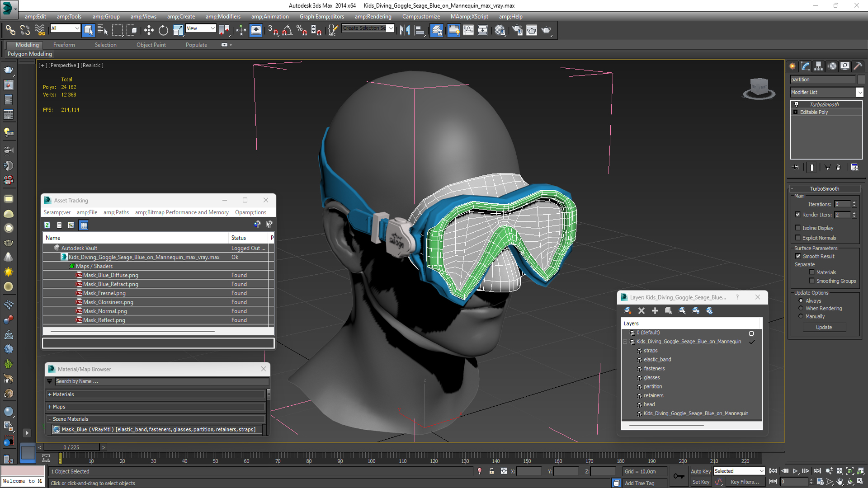Screen dimensions: 868x488
Task: Open Render Setup icon
Action: 517,30
